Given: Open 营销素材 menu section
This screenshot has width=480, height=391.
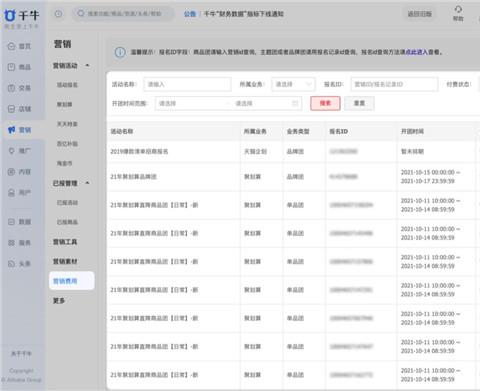Looking at the screenshot, I should click(x=65, y=262).
